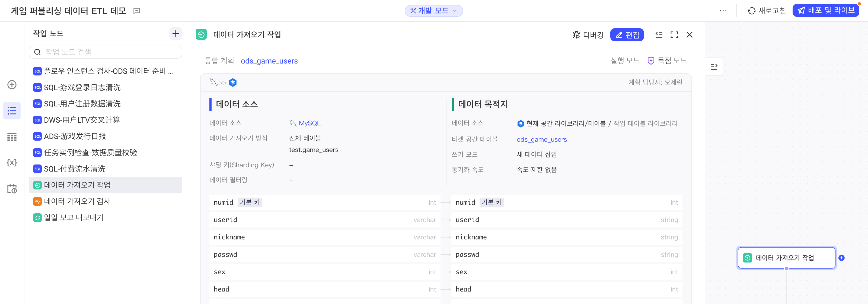The width and height of the screenshot is (868, 304).
Task: Expand the right side panel toggle
Action: (714, 67)
